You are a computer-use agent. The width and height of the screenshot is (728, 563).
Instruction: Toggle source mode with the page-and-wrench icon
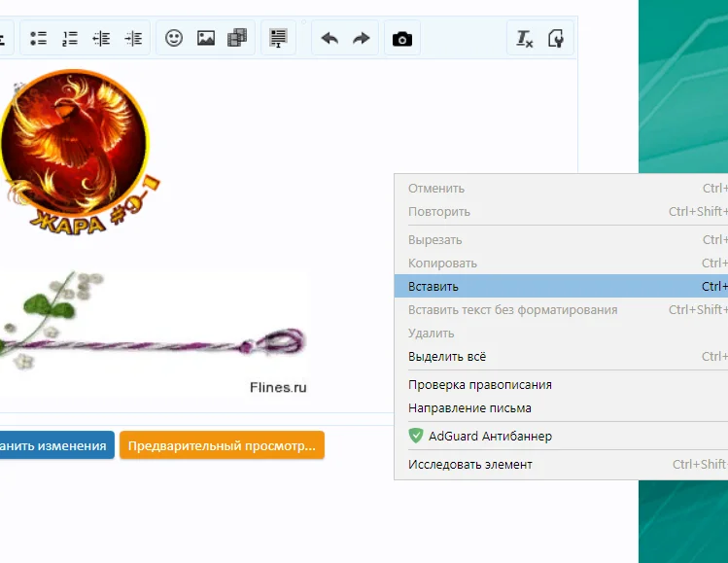pos(556,38)
